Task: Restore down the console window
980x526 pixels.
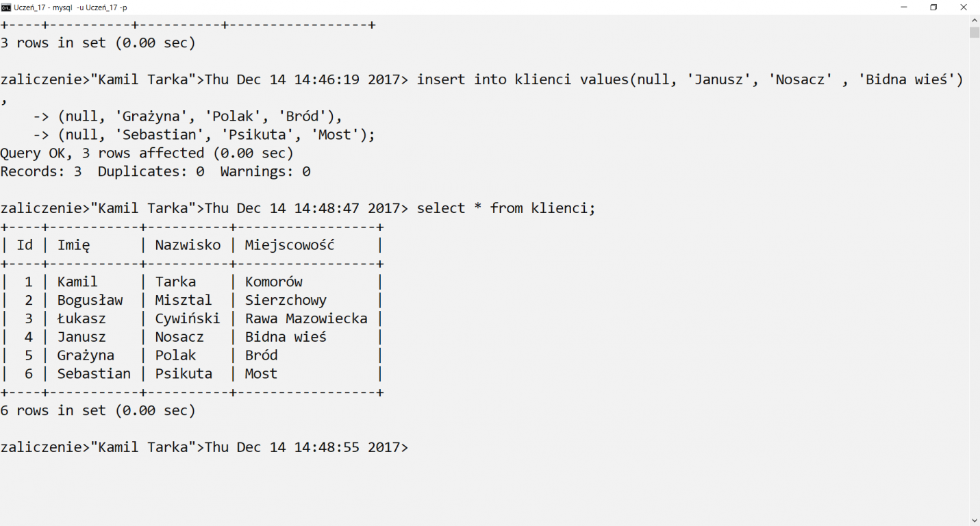Action: click(933, 7)
